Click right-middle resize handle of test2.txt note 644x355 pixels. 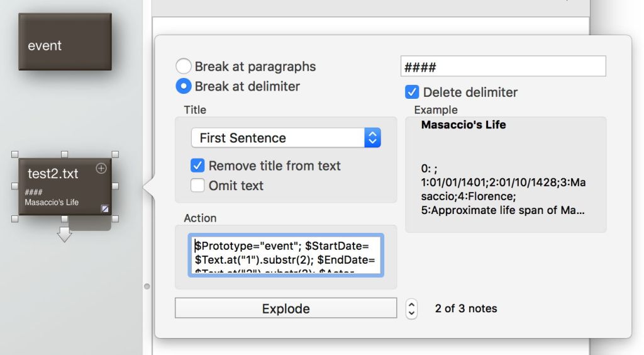point(115,186)
